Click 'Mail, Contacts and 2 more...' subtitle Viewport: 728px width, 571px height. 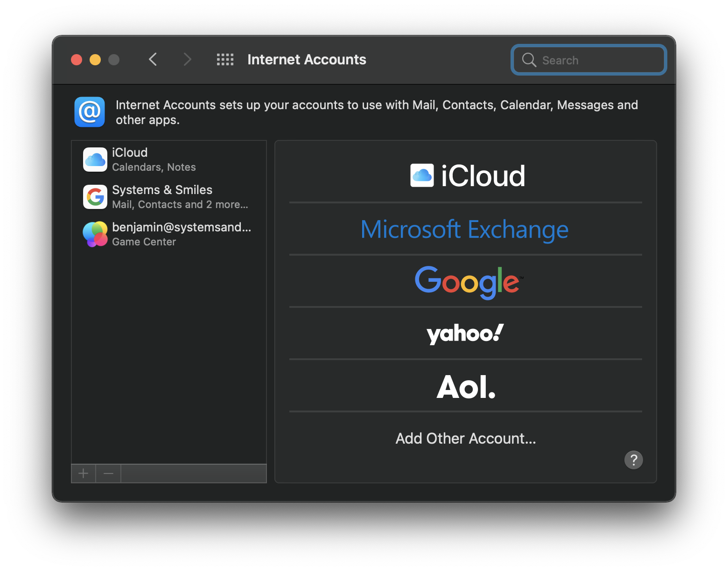tap(180, 204)
